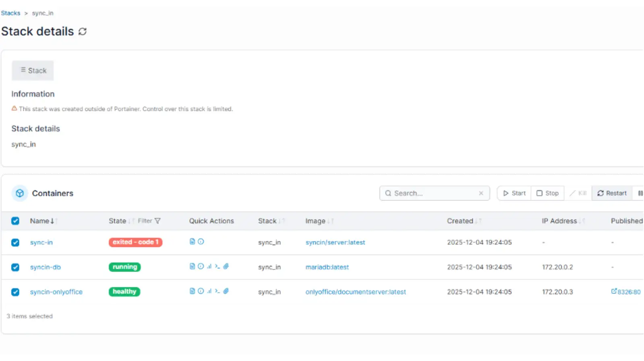The height and width of the screenshot is (361, 644).
Task: Deselect the sync-in container checkbox
Action: pos(15,243)
